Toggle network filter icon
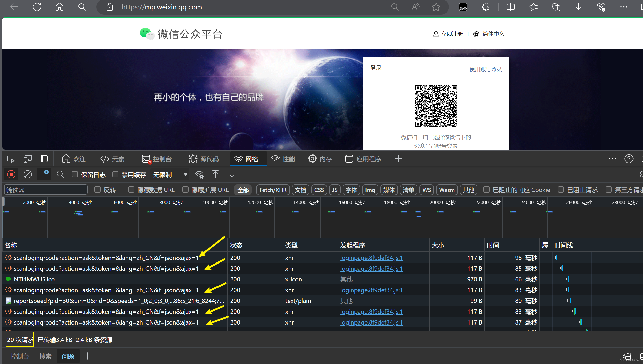Screen dimensions: 643x364 click(x=44, y=174)
